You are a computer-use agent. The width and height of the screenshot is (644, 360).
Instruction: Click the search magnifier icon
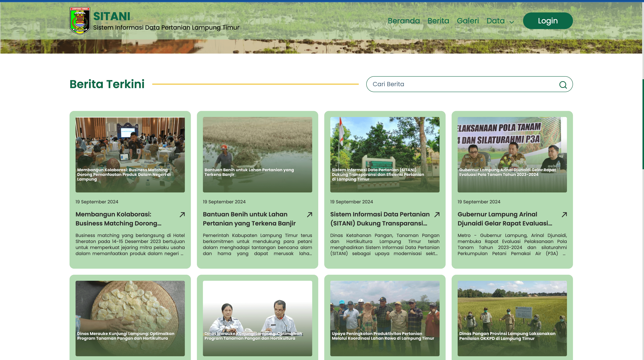[563, 85]
